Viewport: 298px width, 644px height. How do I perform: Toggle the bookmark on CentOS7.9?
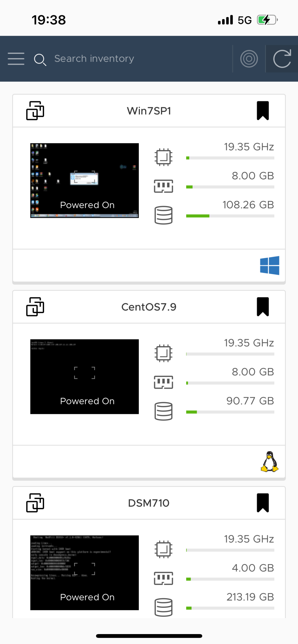263,307
